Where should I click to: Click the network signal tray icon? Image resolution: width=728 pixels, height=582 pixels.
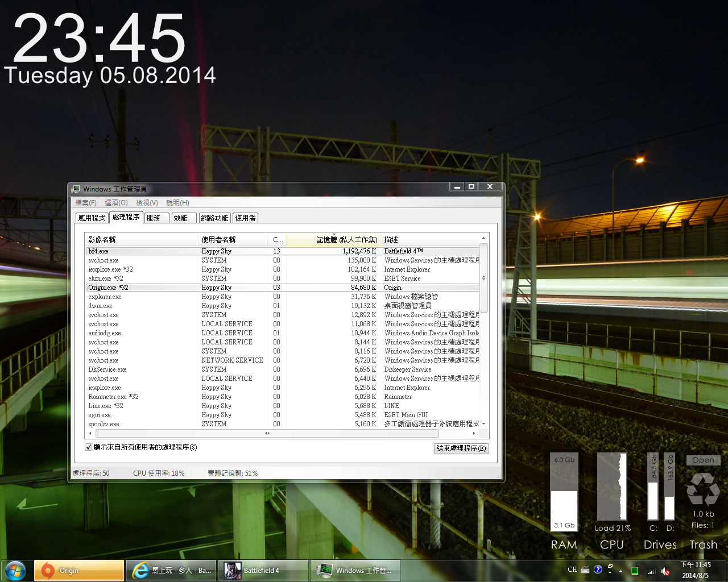point(651,571)
